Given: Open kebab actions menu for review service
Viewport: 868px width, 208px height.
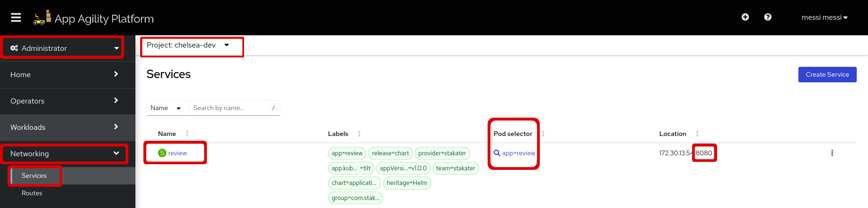Looking at the screenshot, I should click(832, 153).
